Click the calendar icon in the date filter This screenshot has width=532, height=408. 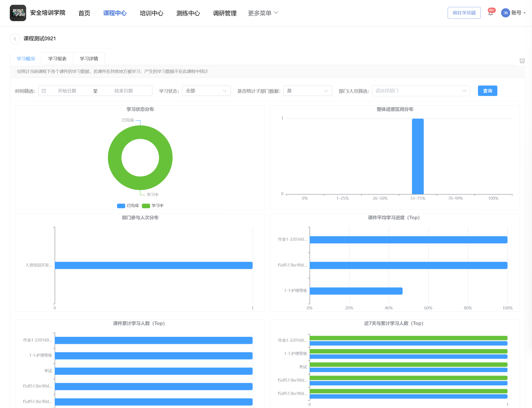tap(44, 91)
